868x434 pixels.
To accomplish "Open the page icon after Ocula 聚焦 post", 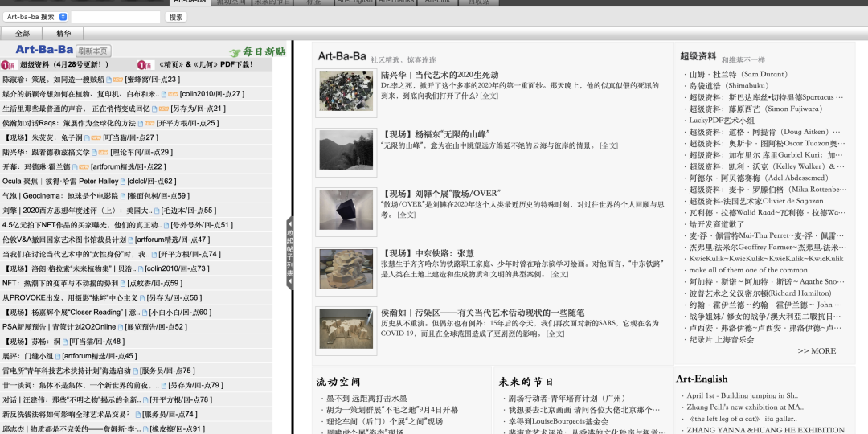I will click(121, 182).
